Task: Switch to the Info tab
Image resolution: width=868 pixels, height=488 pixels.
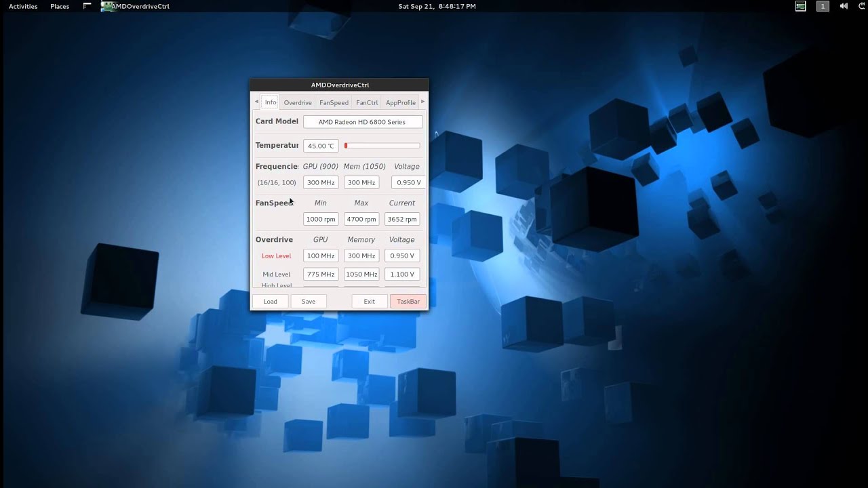Action: [x=270, y=102]
